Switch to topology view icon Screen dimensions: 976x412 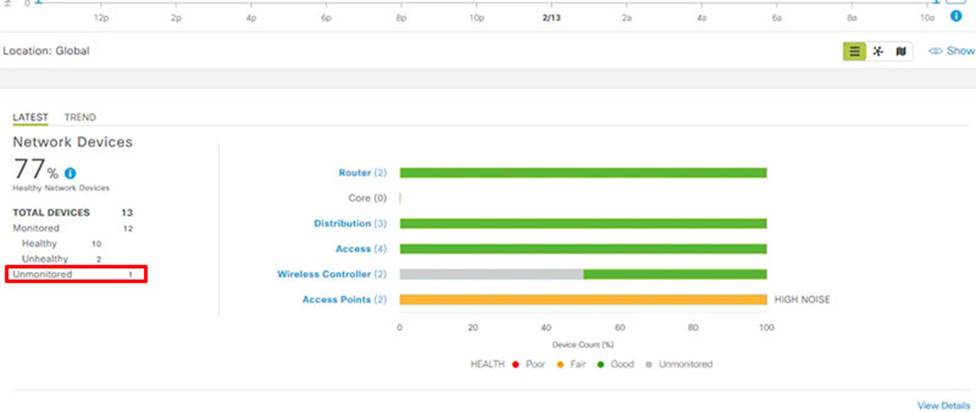tap(878, 51)
